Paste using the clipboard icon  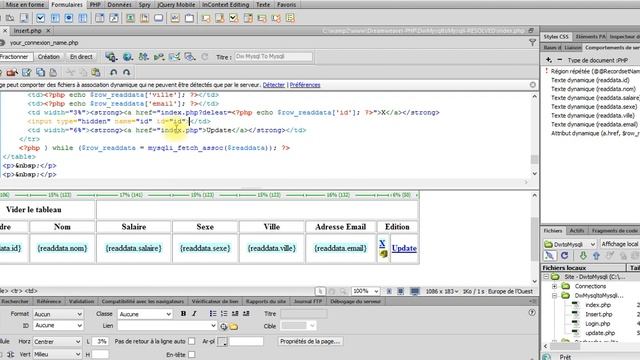(96, 72)
